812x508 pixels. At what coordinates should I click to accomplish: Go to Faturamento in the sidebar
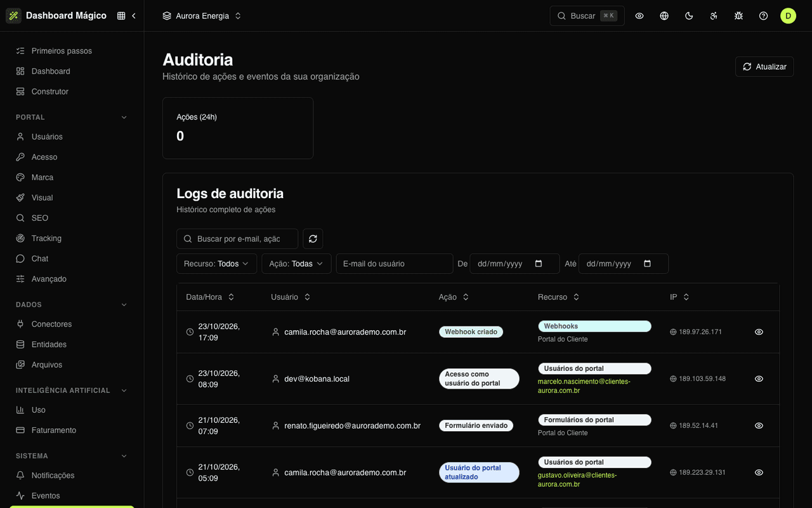click(72, 430)
